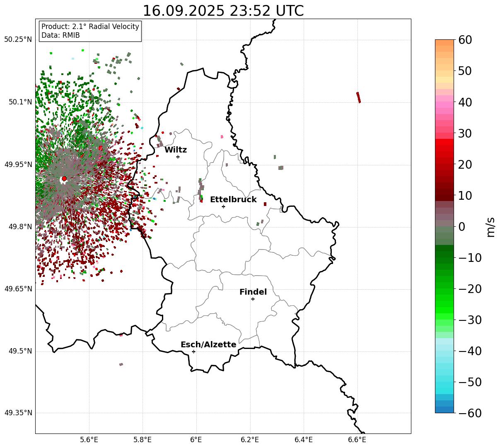Click the red radar site marker
The image size is (500, 448).
point(64,179)
